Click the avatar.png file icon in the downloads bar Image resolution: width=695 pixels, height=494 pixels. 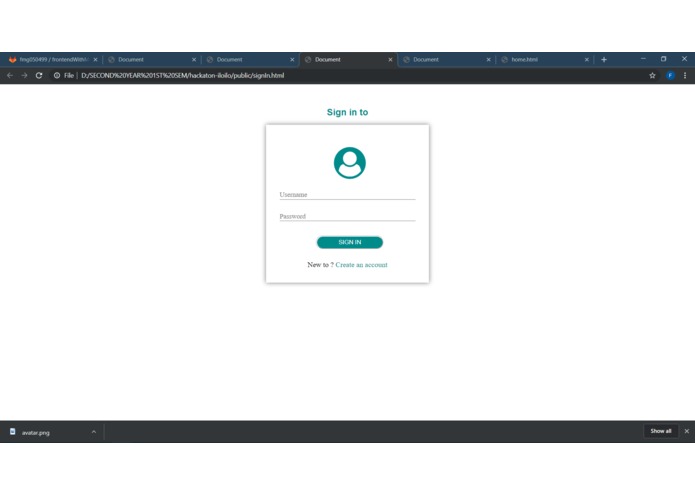[12, 432]
